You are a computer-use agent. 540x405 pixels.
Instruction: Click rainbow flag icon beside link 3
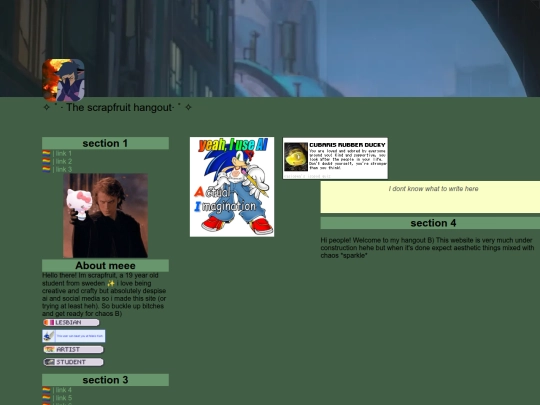tap(46, 169)
